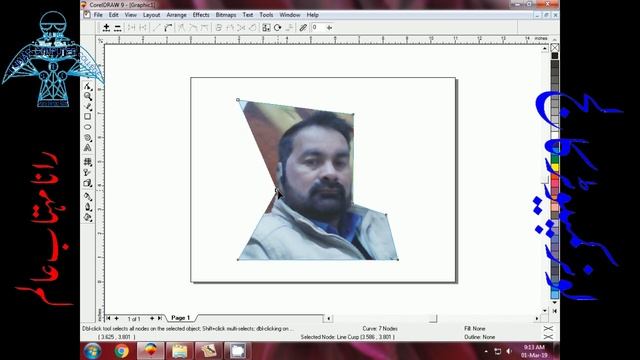The height and width of the screenshot is (360, 640).
Task: Click the volume speaker tray icon
Action: pyautogui.click(x=509, y=351)
